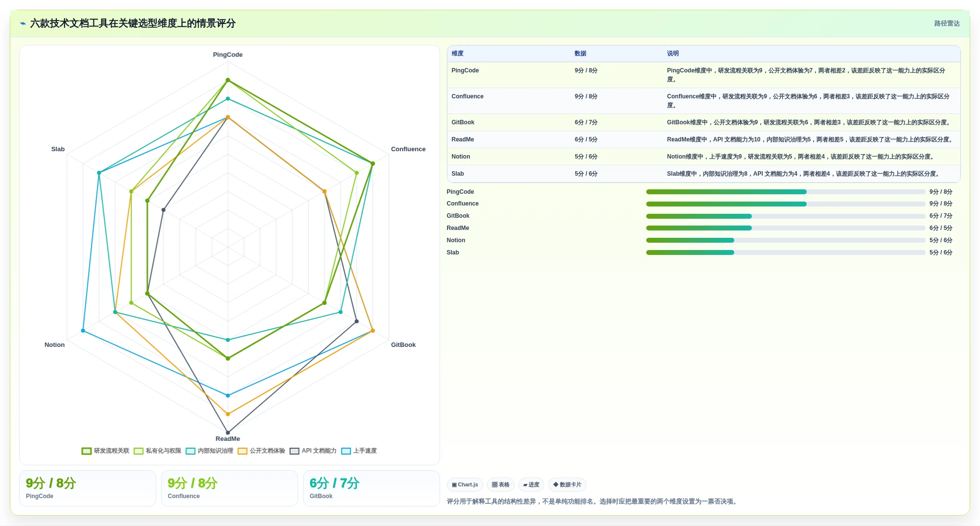
Task: Click the 数据卡片 chip
Action: click(567, 485)
